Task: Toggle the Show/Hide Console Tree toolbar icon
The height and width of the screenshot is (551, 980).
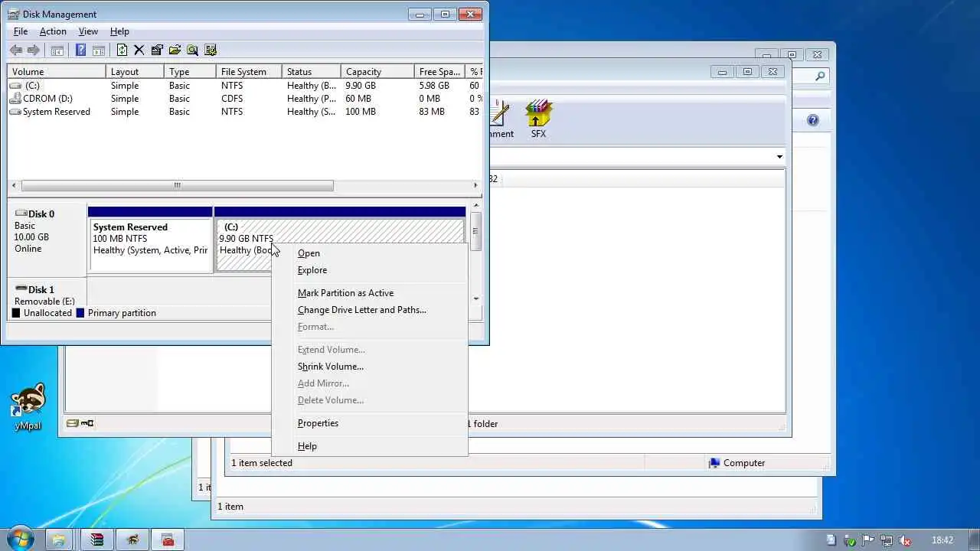Action: click(57, 51)
